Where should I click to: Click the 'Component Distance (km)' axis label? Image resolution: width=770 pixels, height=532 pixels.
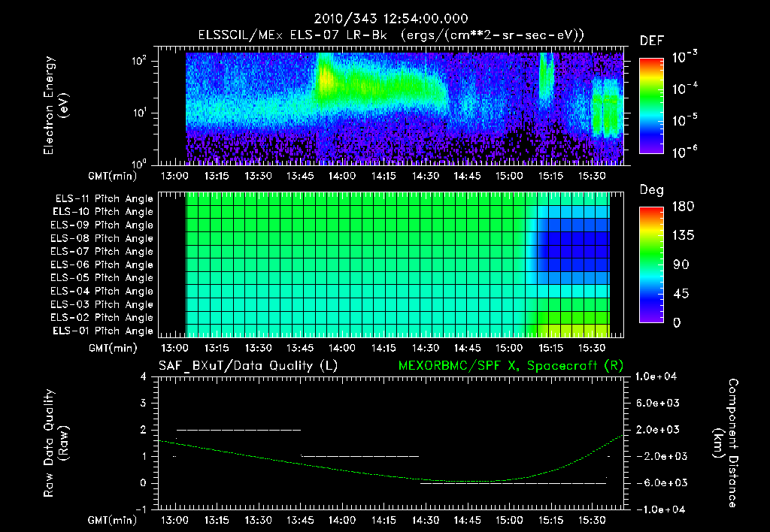(x=726, y=443)
